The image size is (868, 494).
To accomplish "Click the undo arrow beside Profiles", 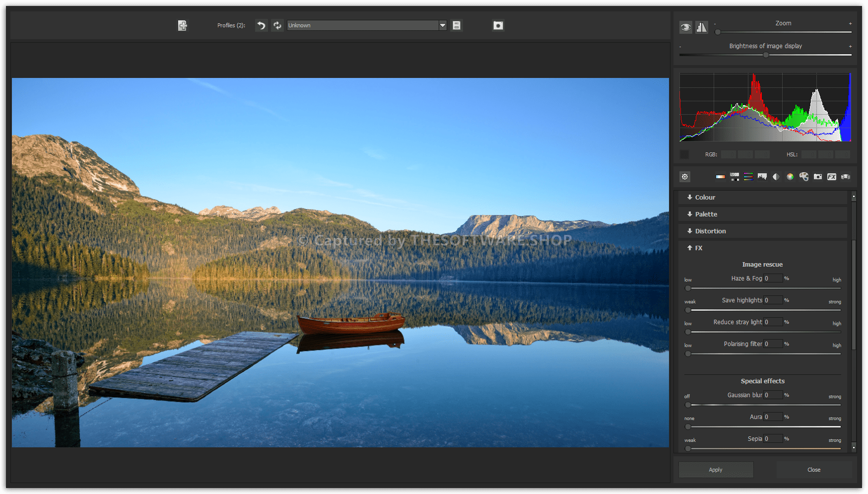I will point(261,25).
